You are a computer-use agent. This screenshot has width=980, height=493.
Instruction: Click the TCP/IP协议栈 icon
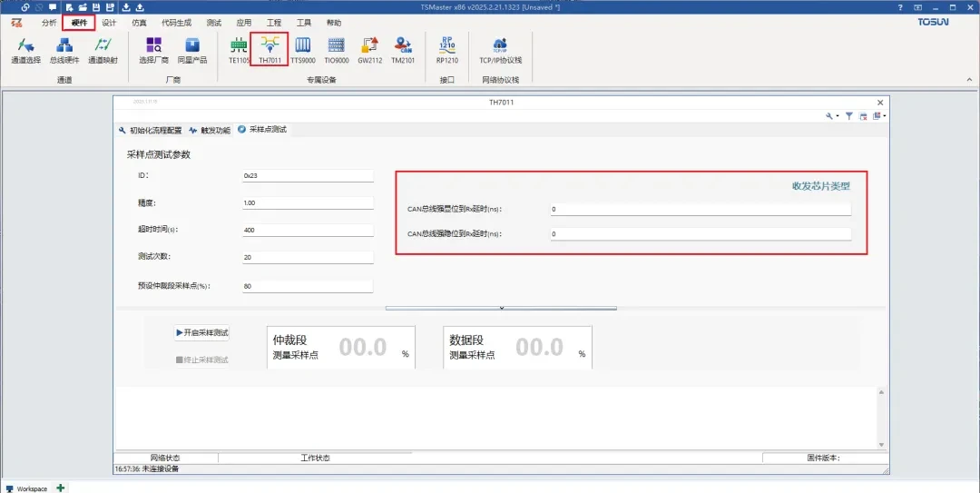(500, 49)
